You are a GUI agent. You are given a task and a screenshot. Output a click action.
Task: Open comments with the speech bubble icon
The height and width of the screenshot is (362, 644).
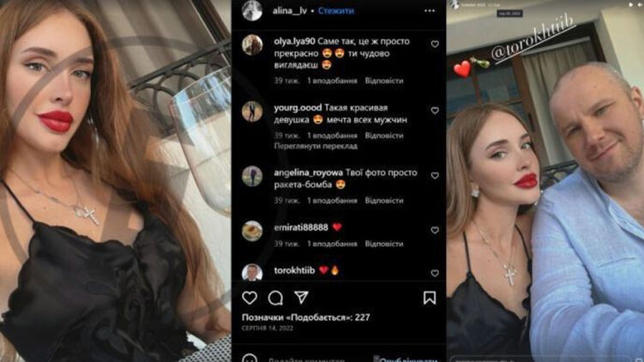(x=275, y=298)
